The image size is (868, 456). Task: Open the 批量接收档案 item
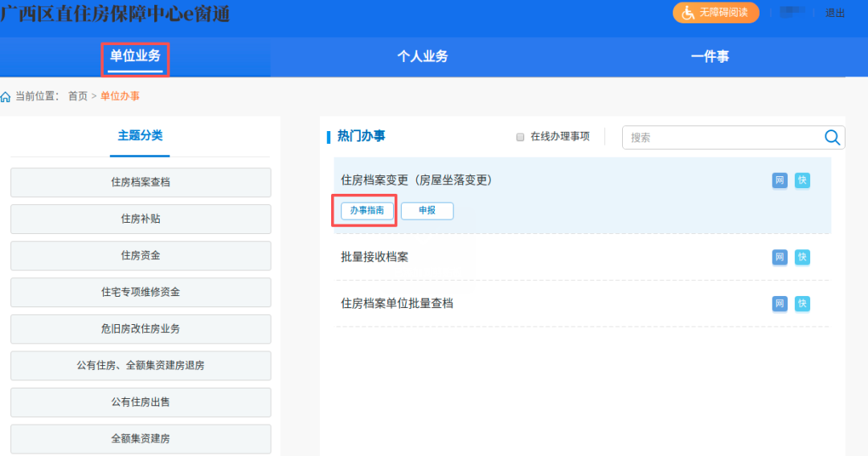click(375, 257)
